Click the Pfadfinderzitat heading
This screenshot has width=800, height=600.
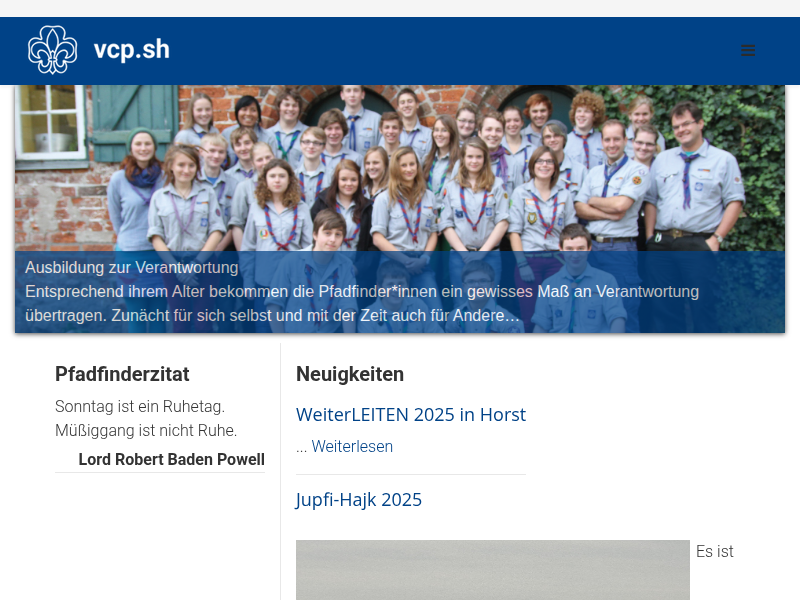coord(122,374)
